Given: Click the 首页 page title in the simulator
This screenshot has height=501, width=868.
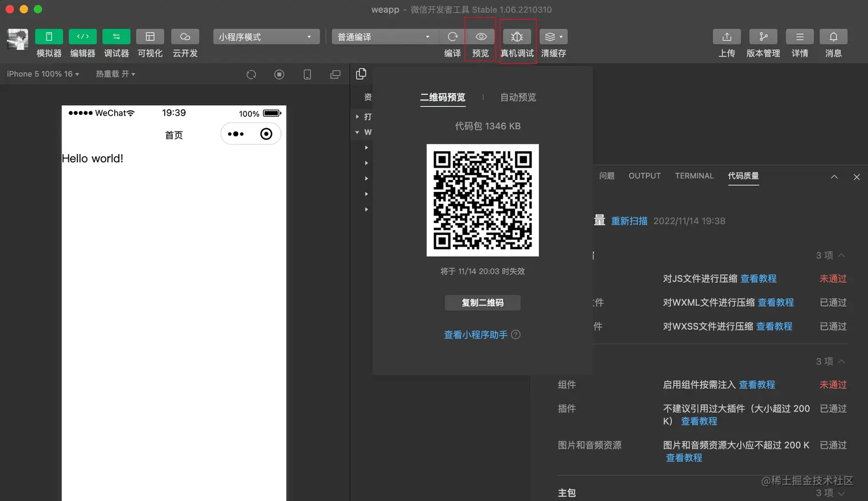Looking at the screenshot, I should [x=174, y=135].
